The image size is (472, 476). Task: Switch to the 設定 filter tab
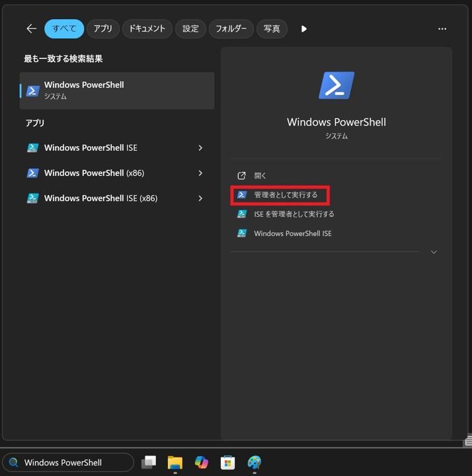click(x=190, y=29)
